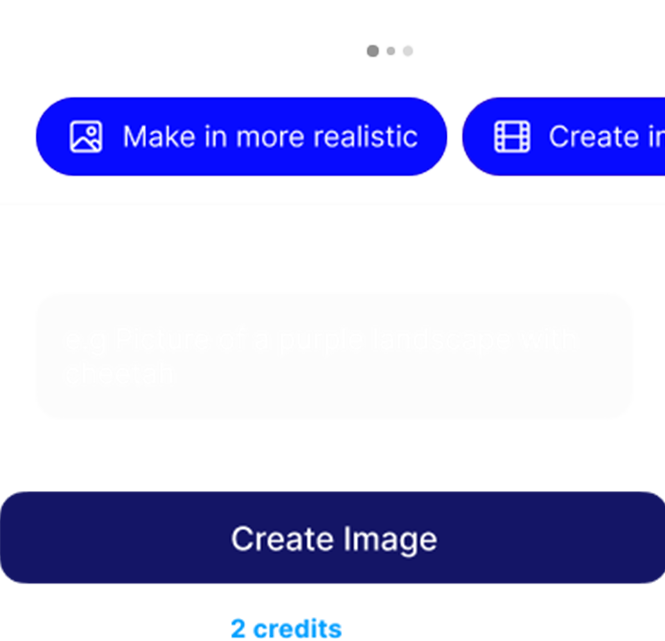Click the blue "2 credits" cost text
The image size is (665, 641).
pyautogui.click(x=286, y=628)
